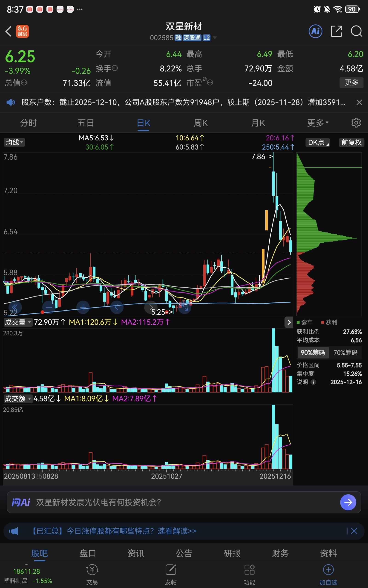Expand the 均线 indicator dropdown

14,142
